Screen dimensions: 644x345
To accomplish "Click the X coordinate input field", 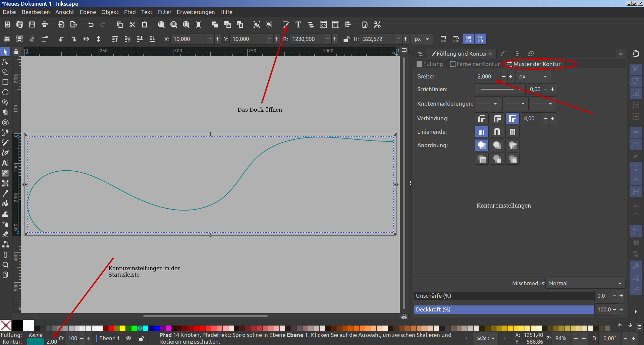I will (x=189, y=39).
